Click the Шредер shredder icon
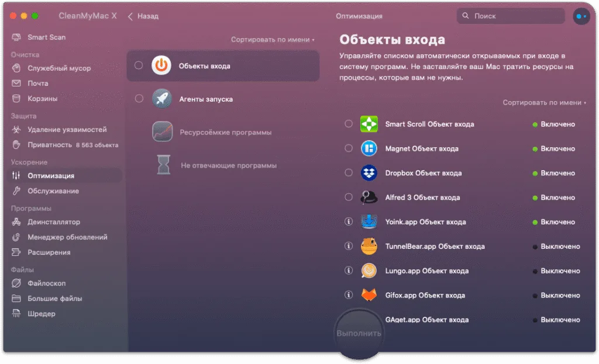The width and height of the screenshot is (599, 364). pos(16,314)
